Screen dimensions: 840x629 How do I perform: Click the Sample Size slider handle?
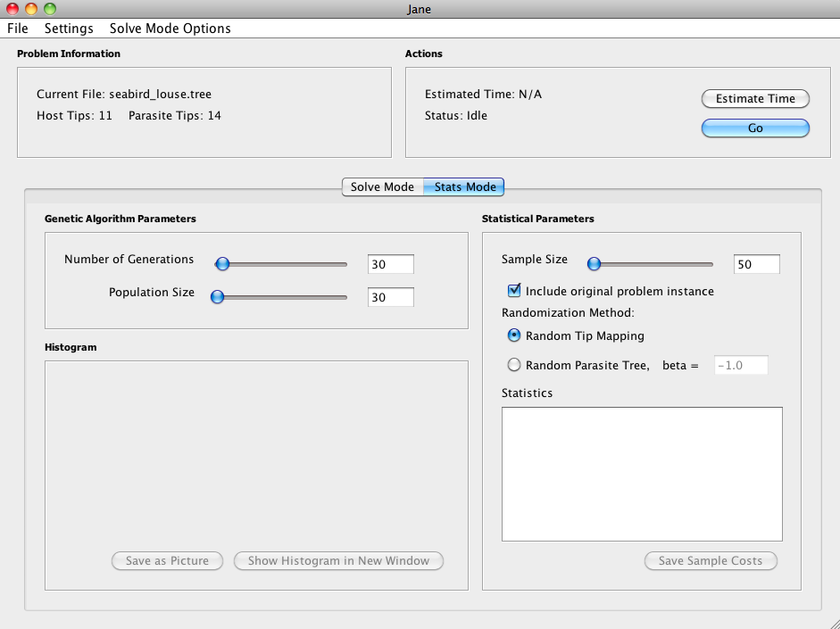pos(594,264)
